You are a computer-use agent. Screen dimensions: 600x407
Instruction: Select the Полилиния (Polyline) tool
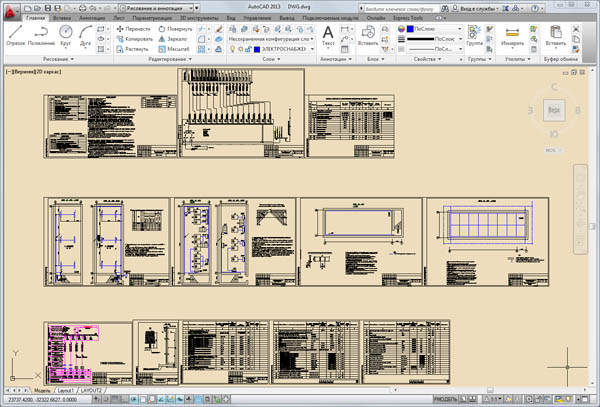[x=41, y=35]
